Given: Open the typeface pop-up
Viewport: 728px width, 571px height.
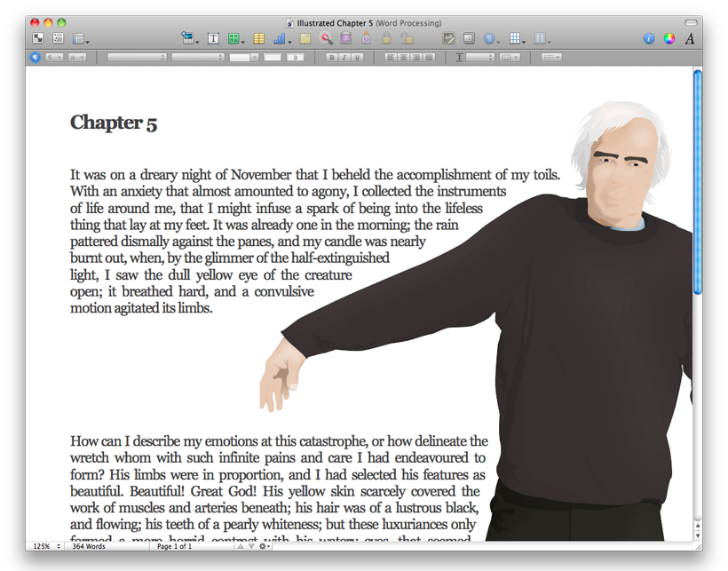Looking at the screenshot, I should 198,57.
